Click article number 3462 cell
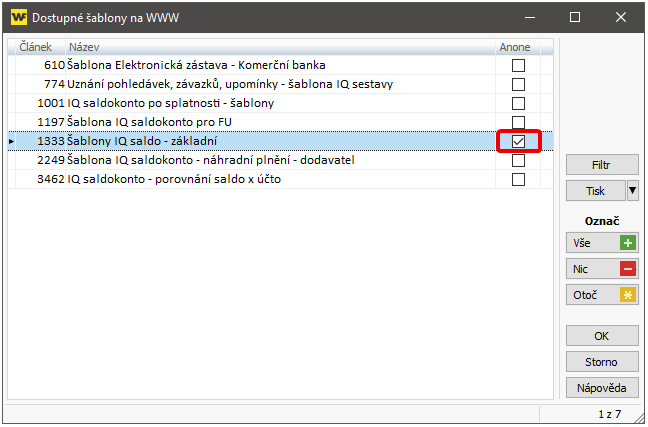 (40, 179)
